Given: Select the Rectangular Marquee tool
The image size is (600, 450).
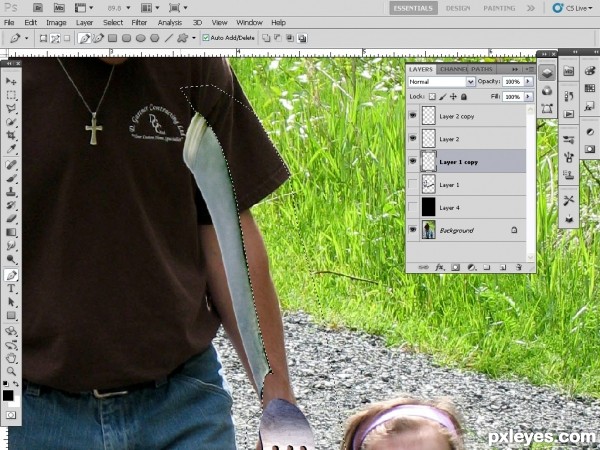Looking at the screenshot, I should coord(11,95).
